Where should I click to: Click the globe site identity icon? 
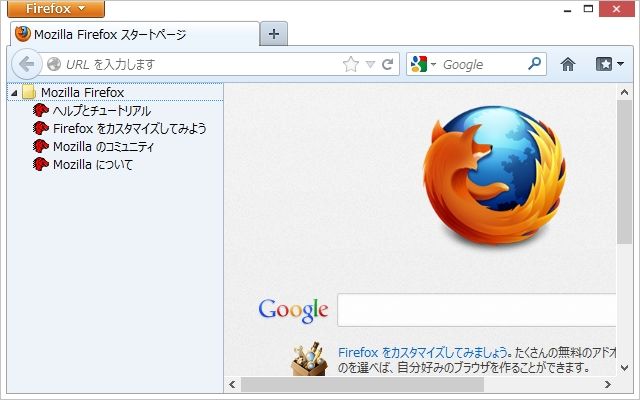coord(54,64)
